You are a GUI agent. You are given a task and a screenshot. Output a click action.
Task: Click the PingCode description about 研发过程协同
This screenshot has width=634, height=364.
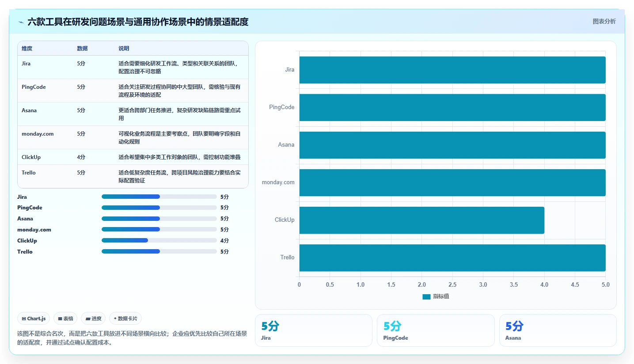180,91
